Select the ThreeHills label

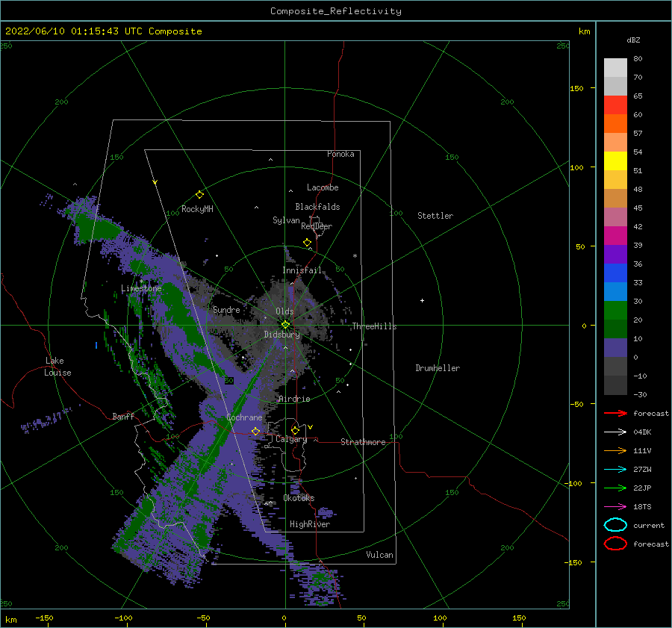[x=374, y=326]
